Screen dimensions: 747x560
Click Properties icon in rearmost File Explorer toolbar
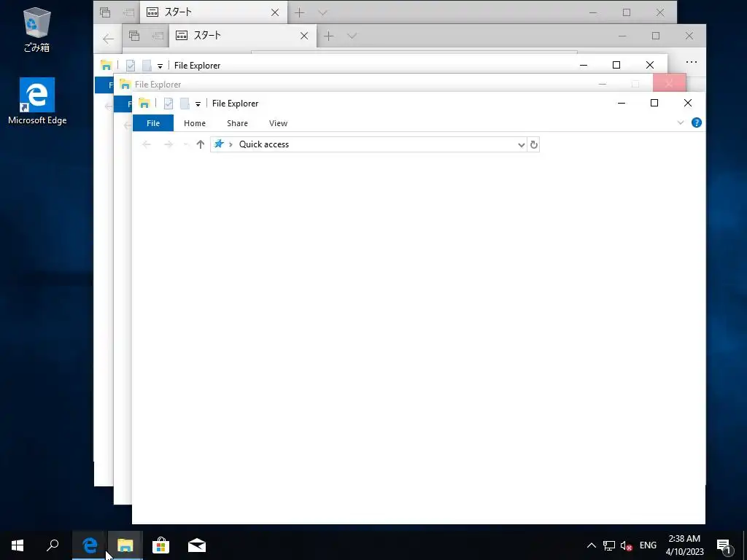point(130,65)
